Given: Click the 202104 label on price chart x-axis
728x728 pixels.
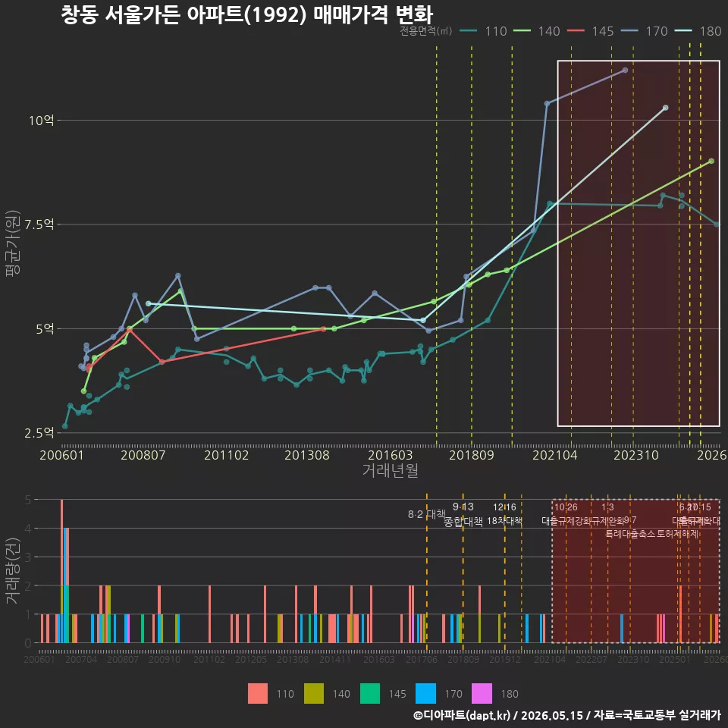Looking at the screenshot, I should 555,455.
